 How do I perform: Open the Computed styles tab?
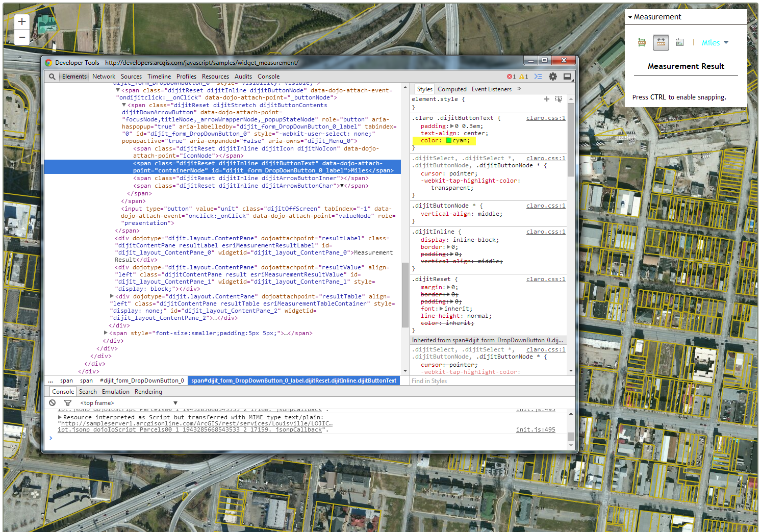point(451,89)
